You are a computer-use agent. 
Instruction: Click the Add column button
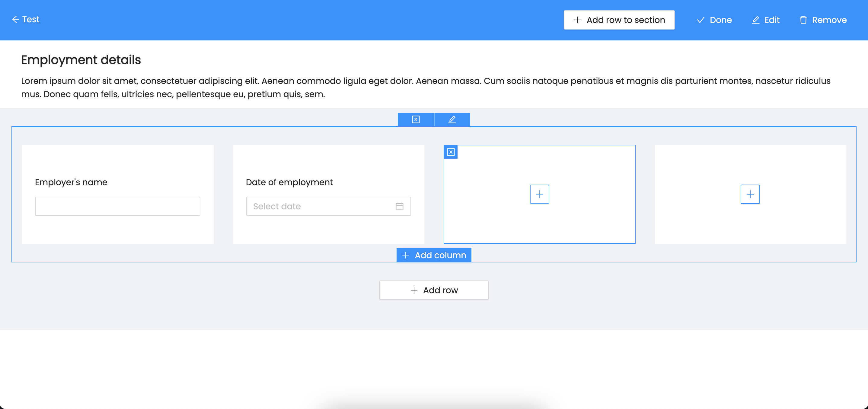coord(434,255)
